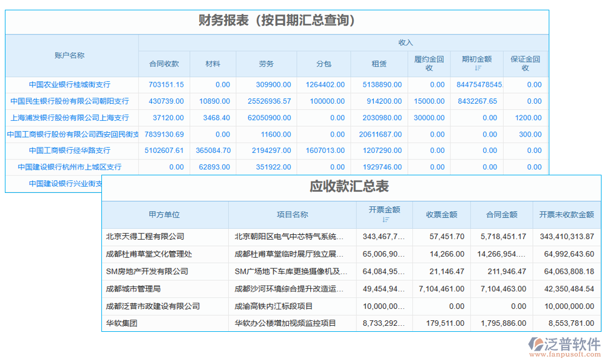Open 上海浦发银行股份有限公司上海支行 account

(71, 117)
